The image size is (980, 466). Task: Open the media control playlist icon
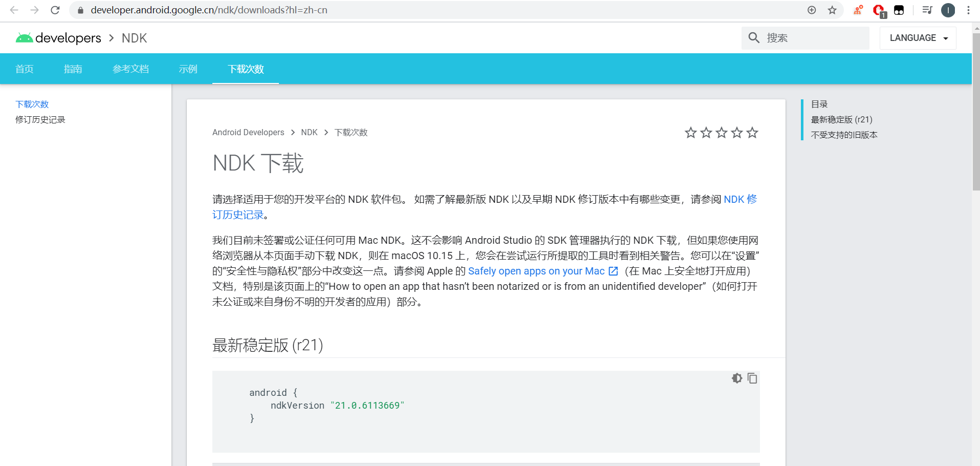[x=927, y=10]
